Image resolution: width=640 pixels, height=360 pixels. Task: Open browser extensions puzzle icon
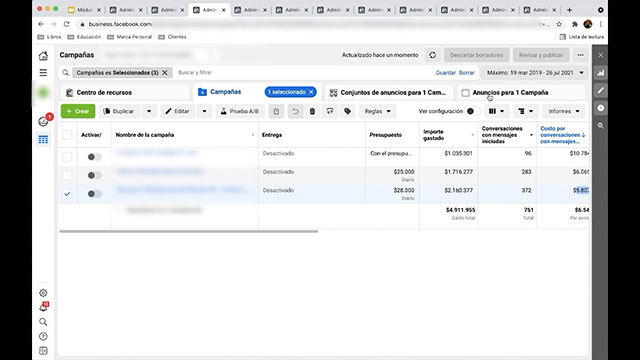pyautogui.click(x=575, y=24)
